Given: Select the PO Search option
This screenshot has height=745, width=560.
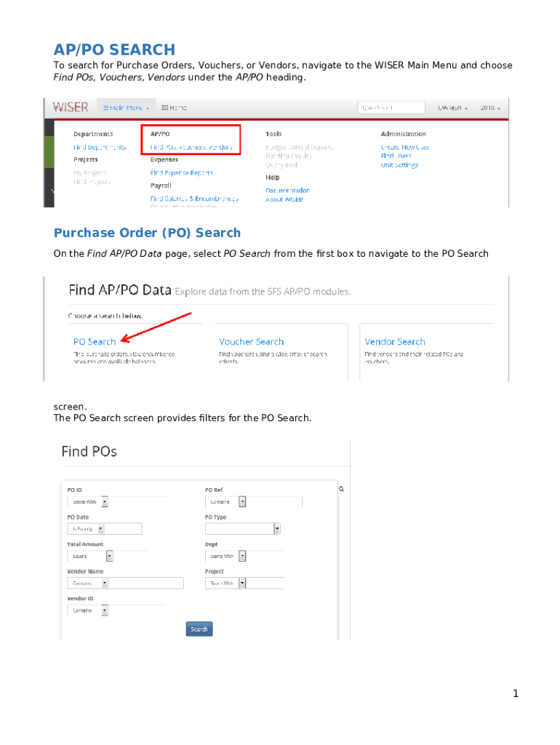Looking at the screenshot, I should (x=95, y=342).
